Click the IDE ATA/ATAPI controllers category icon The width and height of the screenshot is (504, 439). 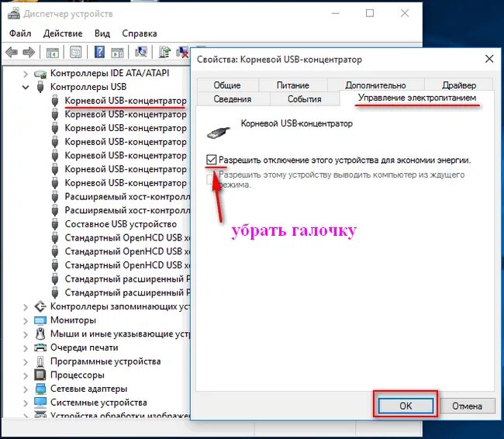pos(40,74)
